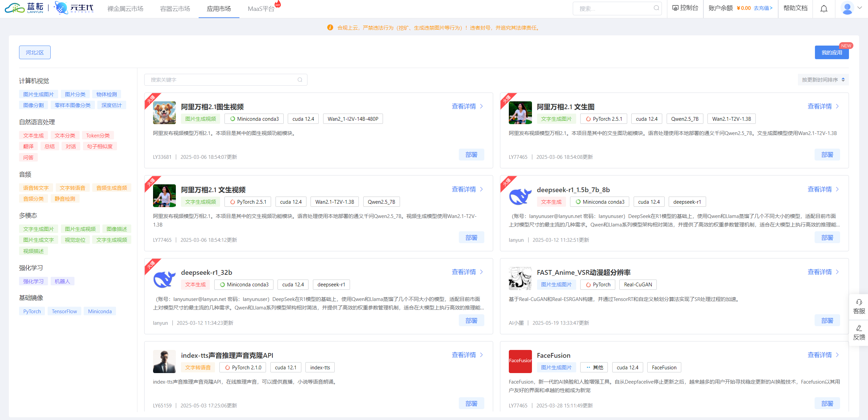Screen dimensions: 868x420
Task: Select the PyTorch base image filter
Action: (32, 312)
